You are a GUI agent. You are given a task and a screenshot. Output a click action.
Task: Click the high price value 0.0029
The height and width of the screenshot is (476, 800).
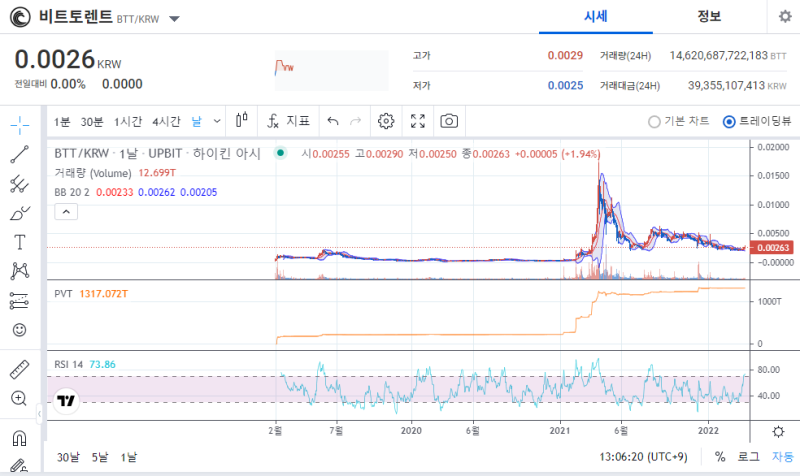(x=565, y=55)
